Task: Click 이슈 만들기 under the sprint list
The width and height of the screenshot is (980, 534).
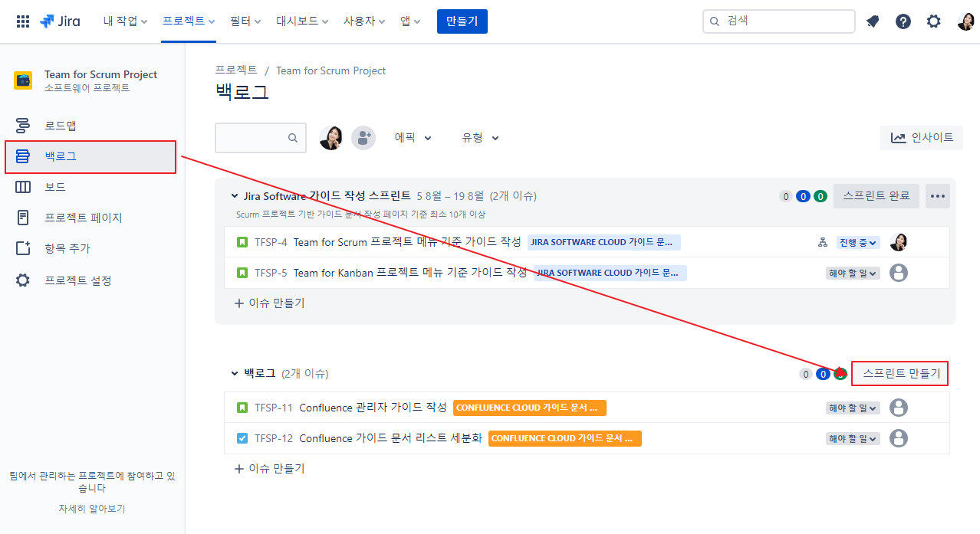Action: 269,303
